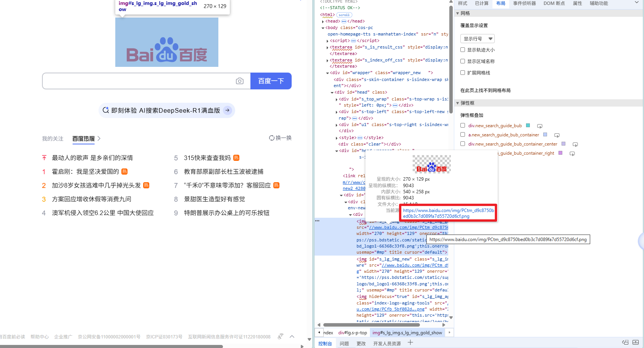Collapse the div#wrapper node

(328, 73)
